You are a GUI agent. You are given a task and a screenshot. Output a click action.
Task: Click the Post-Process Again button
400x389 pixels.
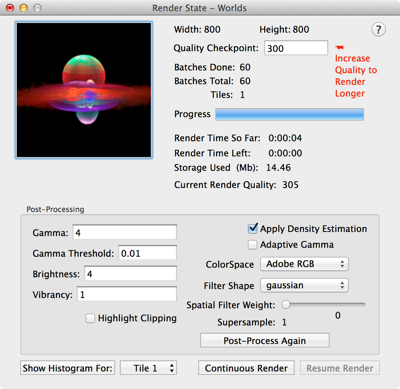coord(265,341)
